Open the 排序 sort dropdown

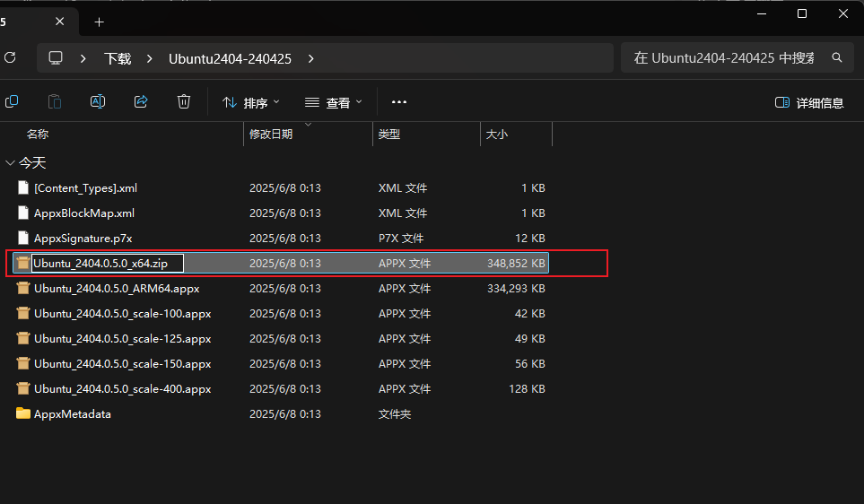(x=251, y=102)
